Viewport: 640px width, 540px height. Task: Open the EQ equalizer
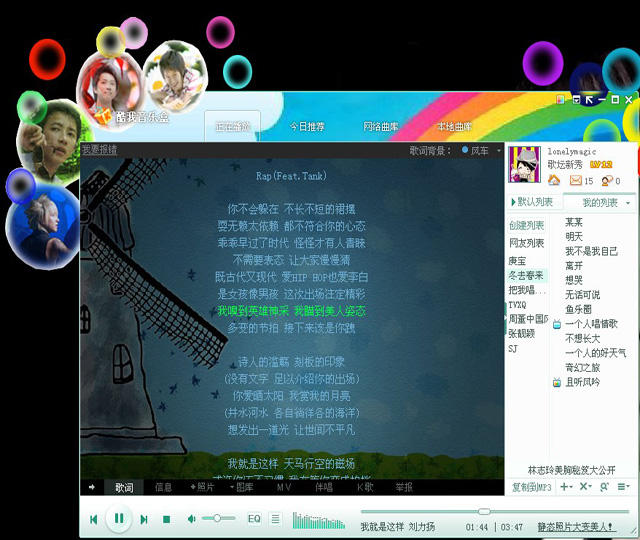254,518
